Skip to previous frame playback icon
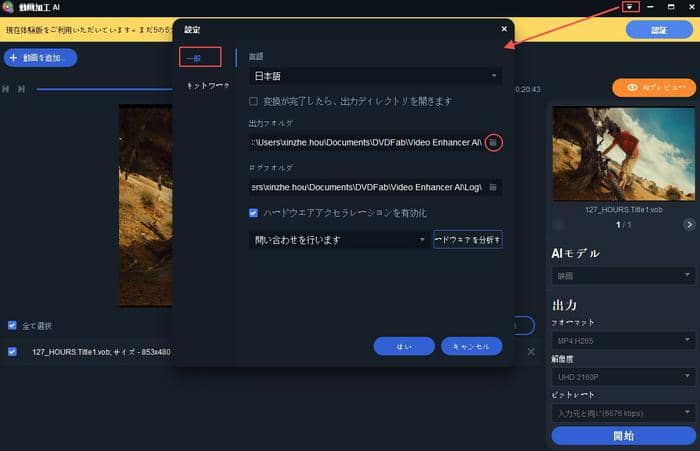Screen dimensions: 700x451 click(8, 90)
